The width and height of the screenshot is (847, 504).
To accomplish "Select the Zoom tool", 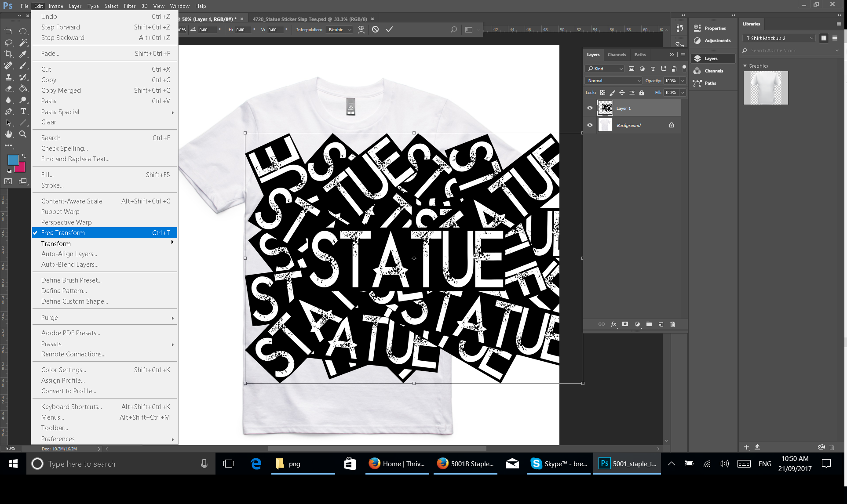I will 23,134.
